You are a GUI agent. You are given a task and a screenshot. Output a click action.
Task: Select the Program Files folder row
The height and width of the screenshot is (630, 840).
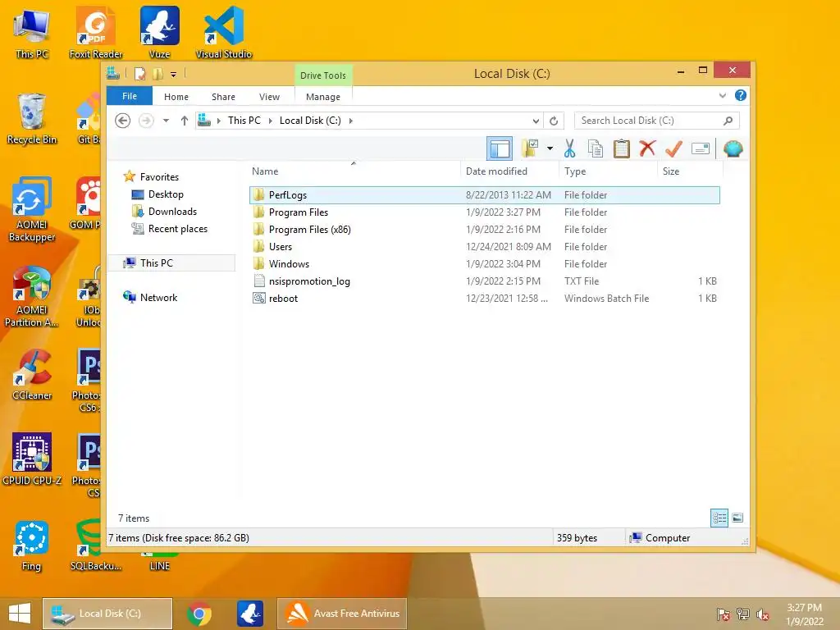484,212
